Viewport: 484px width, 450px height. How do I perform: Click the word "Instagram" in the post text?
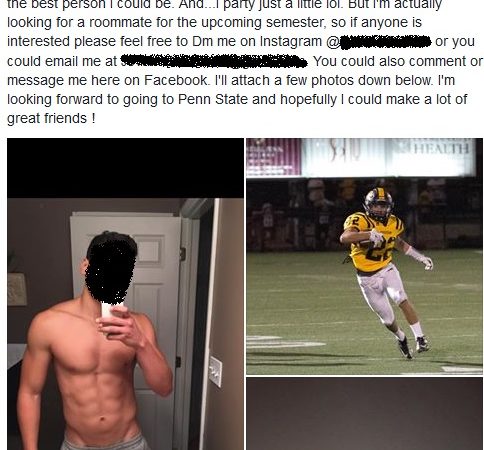coord(291,42)
